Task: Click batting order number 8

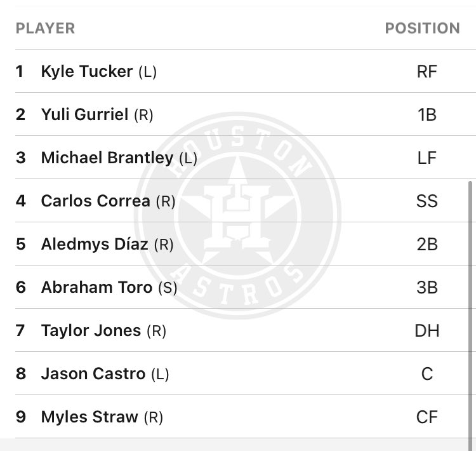Action: click(x=21, y=374)
